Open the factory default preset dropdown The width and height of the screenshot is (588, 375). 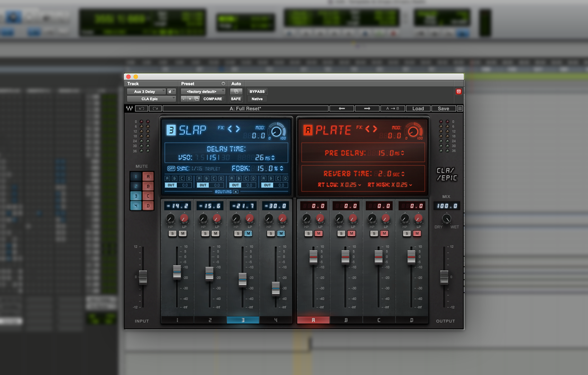[x=203, y=91]
